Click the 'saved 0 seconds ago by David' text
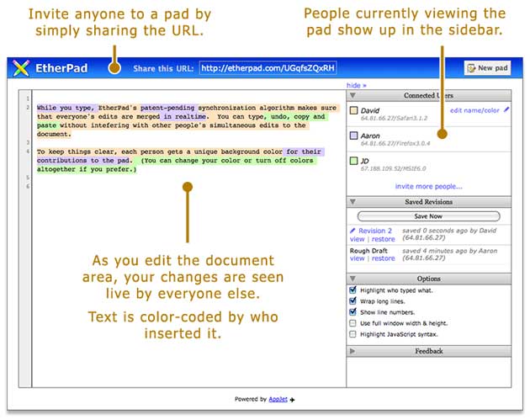 pyautogui.click(x=449, y=231)
